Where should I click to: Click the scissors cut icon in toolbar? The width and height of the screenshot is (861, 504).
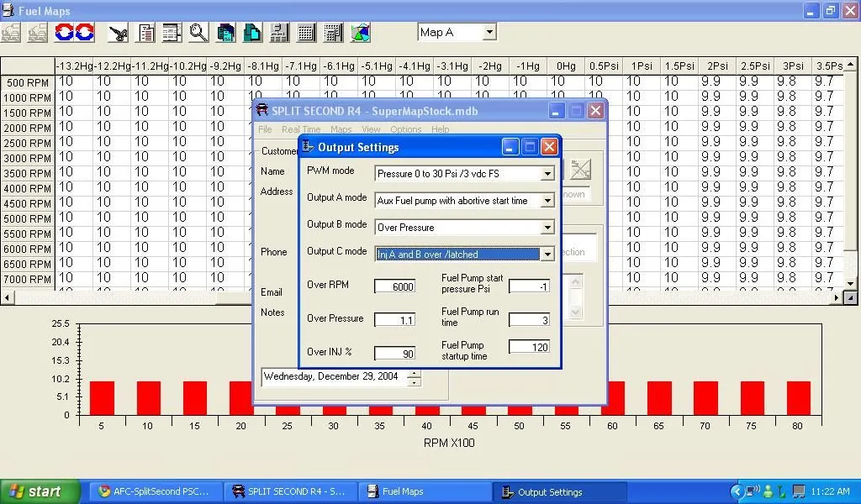point(119,33)
